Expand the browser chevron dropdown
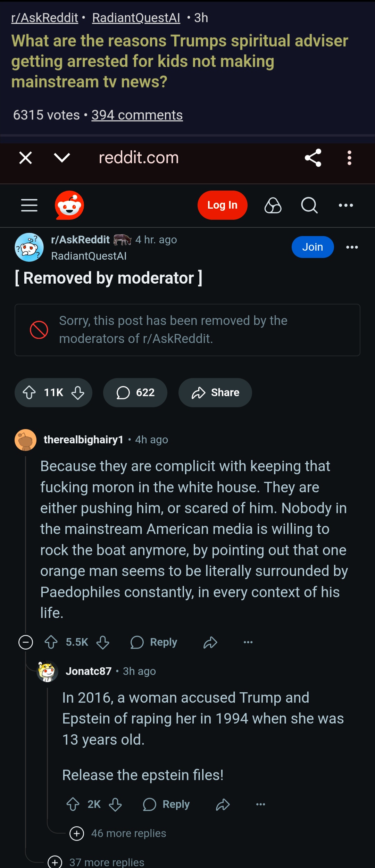Screen dimensions: 375x868 pyautogui.click(x=62, y=158)
